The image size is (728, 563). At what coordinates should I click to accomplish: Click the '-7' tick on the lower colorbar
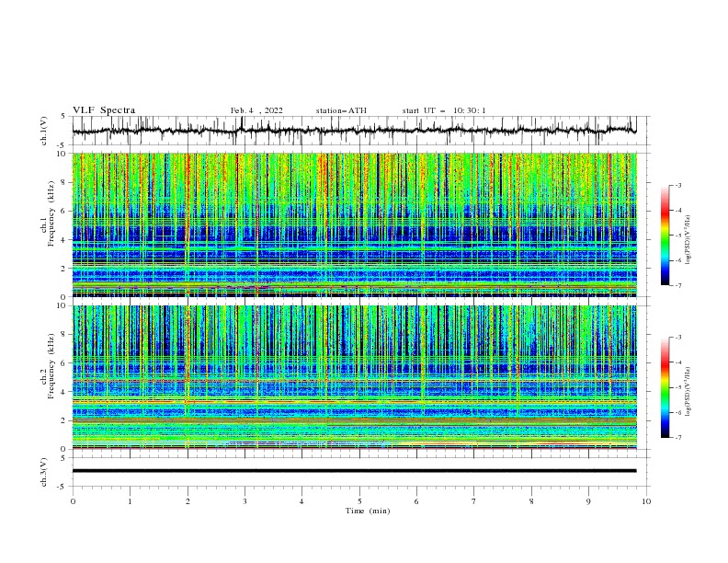coord(678,438)
